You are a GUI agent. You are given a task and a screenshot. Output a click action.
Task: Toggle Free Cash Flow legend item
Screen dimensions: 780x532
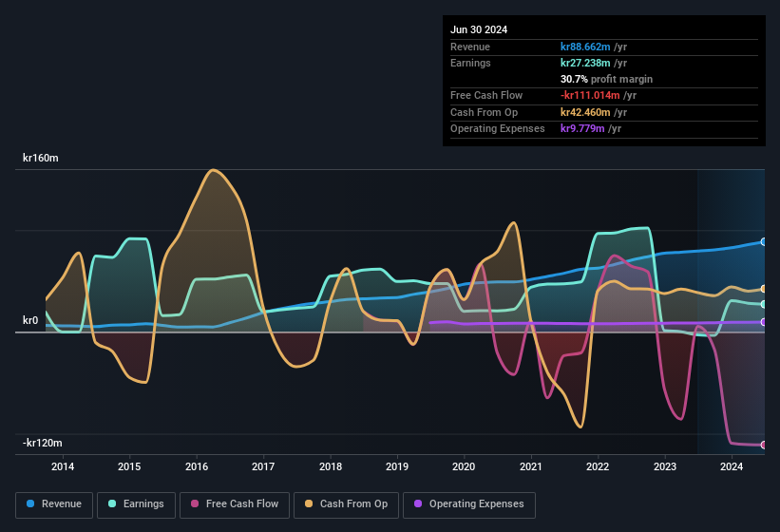pyautogui.click(x=236, y=504)
